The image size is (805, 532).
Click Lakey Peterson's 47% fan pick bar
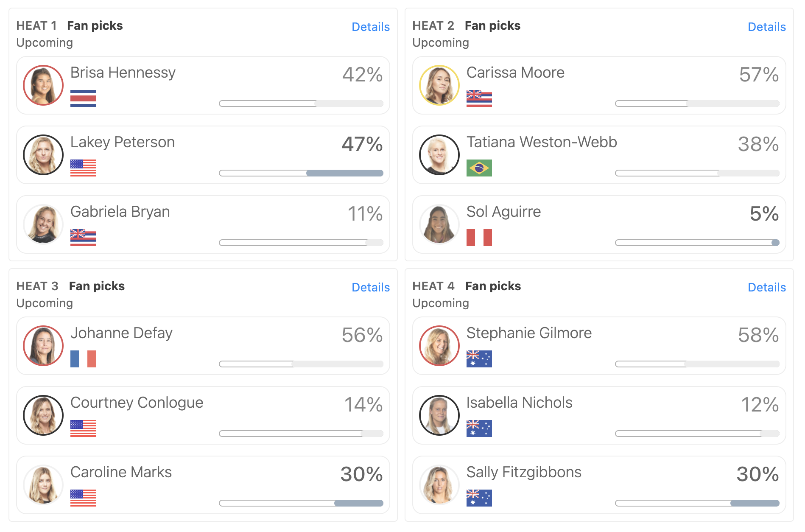pyautogui.click(x=301, y=173)
